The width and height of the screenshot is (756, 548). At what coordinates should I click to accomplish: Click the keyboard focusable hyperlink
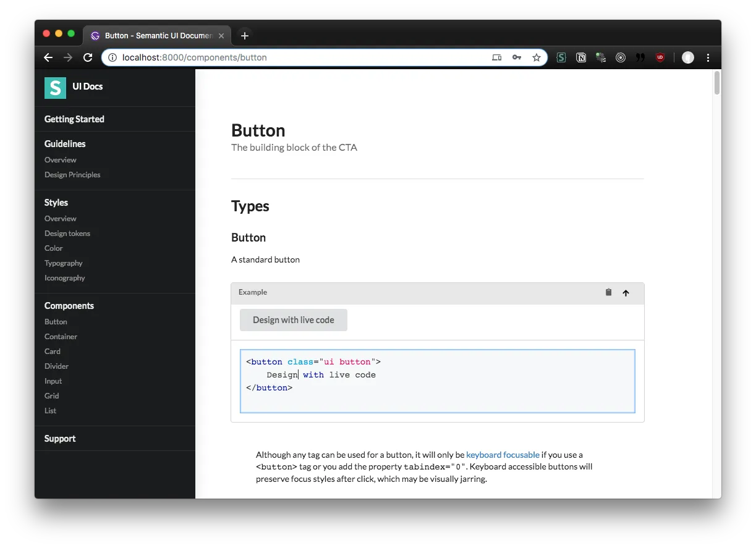pyautogui.click(x=503, y=455)
